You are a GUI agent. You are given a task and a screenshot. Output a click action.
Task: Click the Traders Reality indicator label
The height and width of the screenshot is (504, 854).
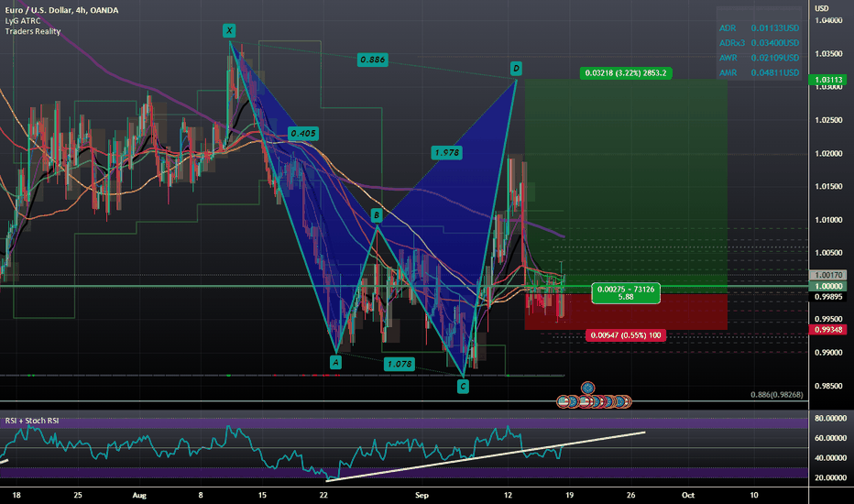[33, 31]
